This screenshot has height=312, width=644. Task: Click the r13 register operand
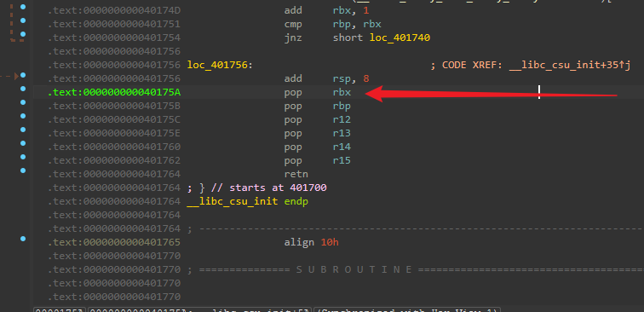click(342, 133)
